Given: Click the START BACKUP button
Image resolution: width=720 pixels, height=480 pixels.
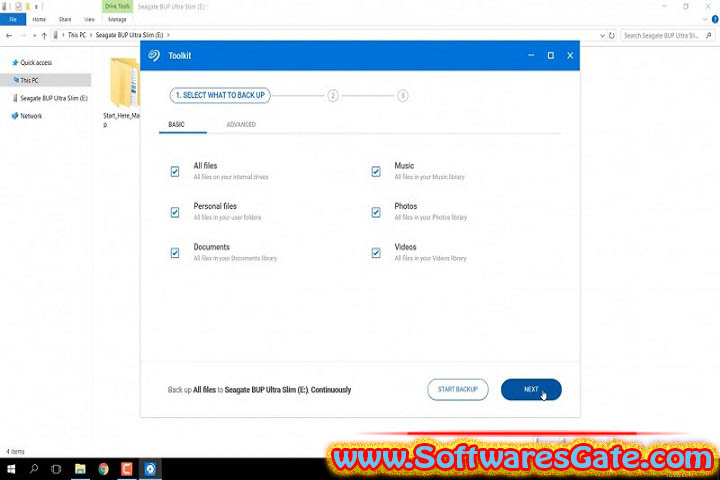Looking at the screenshot, I should (458, 390).
